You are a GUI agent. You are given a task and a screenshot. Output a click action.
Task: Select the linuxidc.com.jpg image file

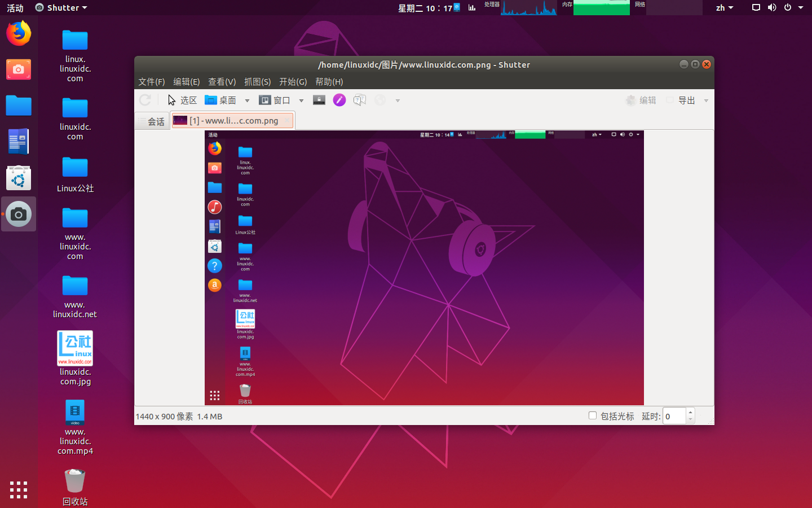click(75, 358)
